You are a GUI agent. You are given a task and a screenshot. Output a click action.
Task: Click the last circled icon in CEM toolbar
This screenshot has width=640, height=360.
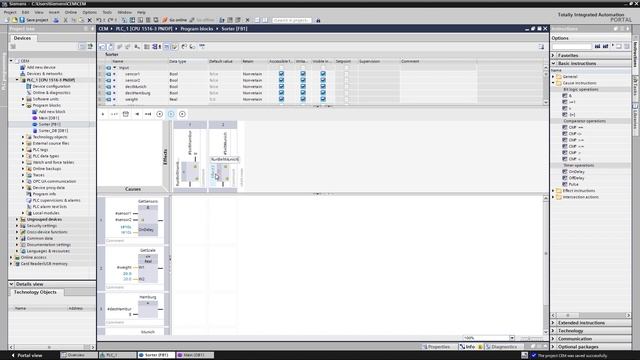click(182, 114)
